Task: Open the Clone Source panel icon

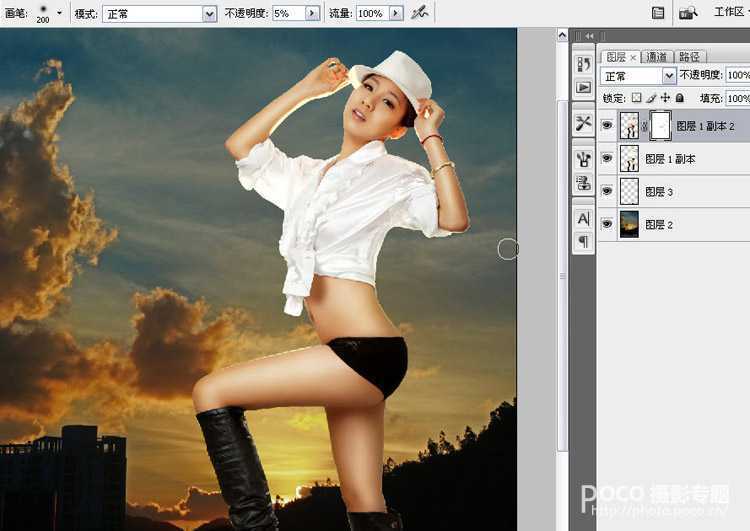Action: 584,183
